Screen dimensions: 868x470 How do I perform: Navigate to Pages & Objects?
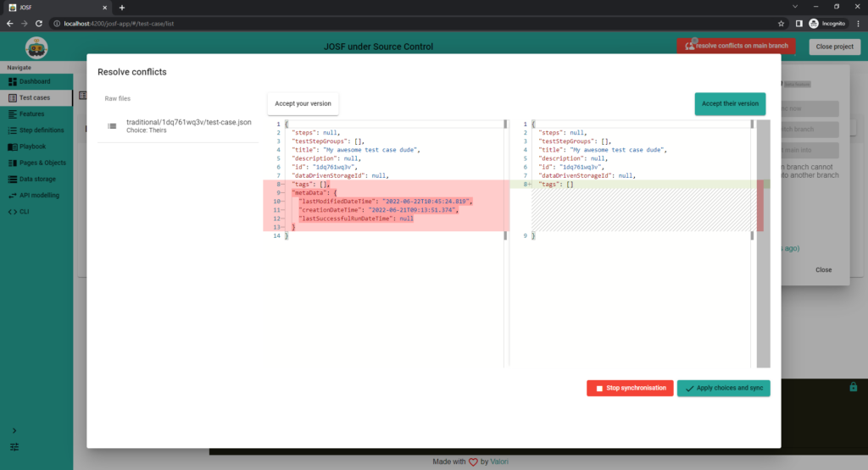pyautogui.click(x=42, y=163)
